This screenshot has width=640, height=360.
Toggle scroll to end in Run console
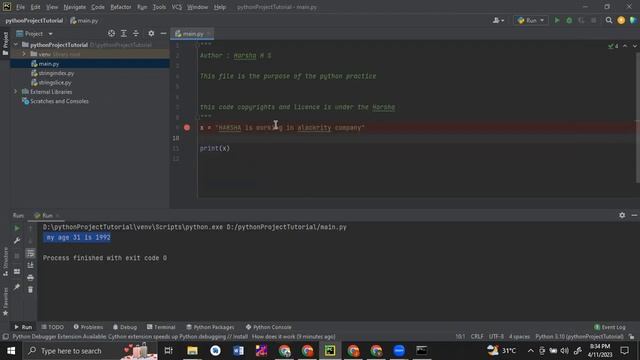pyautogui.click(x=30, y=265)
